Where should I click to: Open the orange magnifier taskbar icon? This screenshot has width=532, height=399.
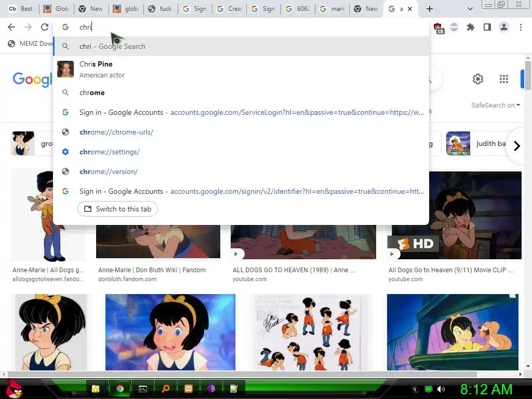pyautogui.click(x=166, y=389)
